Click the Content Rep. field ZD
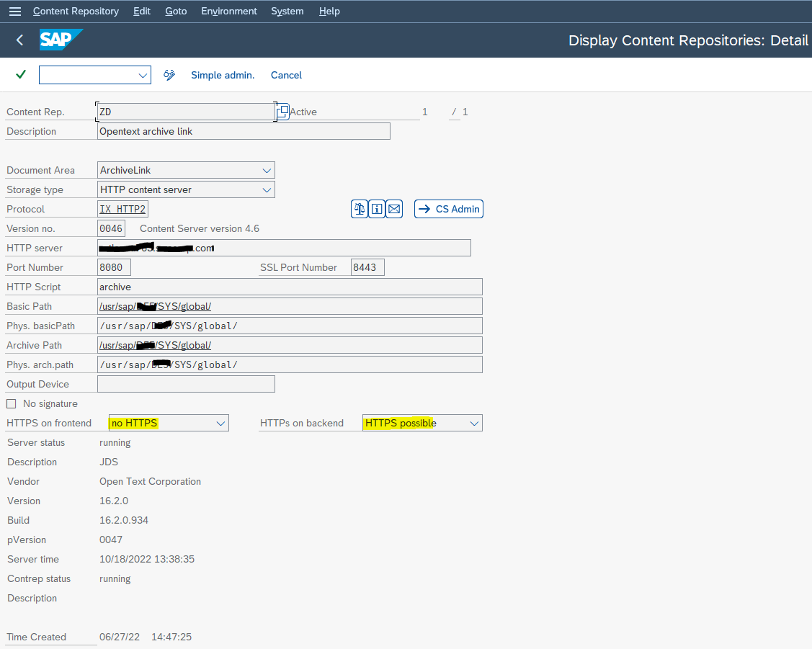The width and height of the screenshot is (812, 649). tap(186, 112)
